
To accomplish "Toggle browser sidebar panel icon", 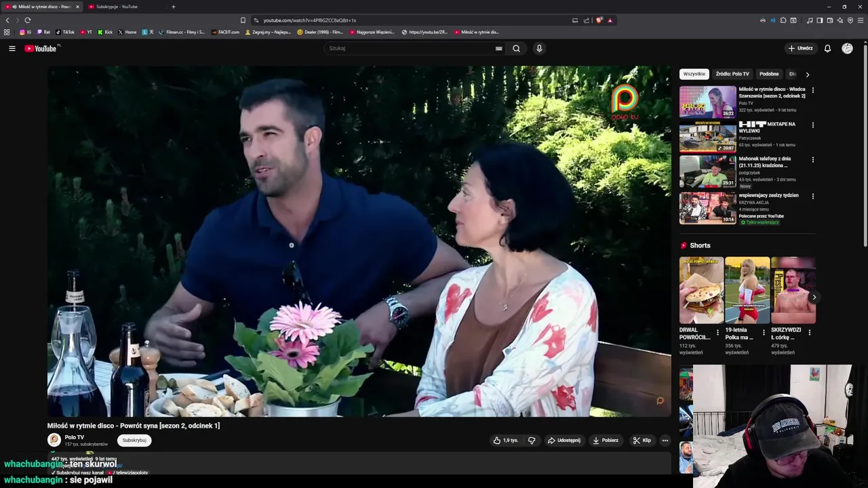I will [x=819, y=20].
